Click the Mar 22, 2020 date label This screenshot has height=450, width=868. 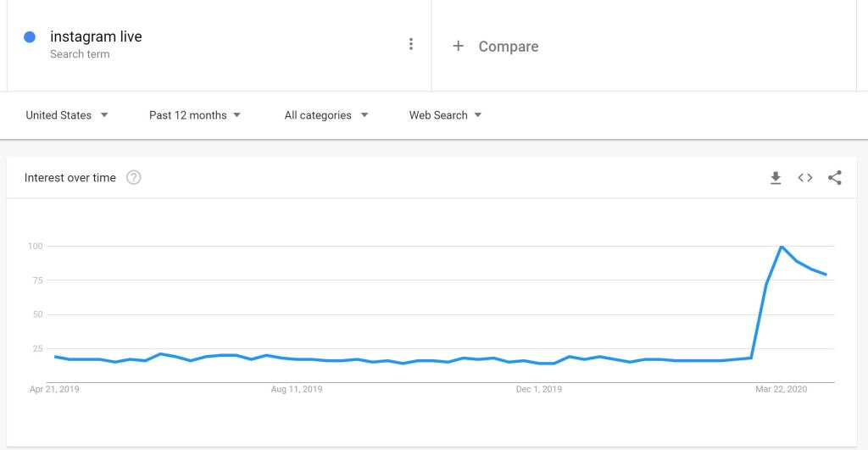pos(781,390)
